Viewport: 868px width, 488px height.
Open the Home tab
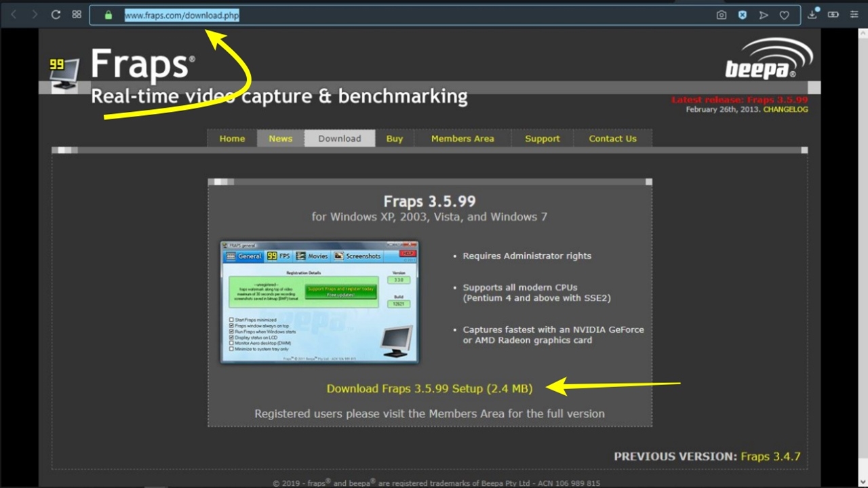pyautogui.click(x=232, y=138)
